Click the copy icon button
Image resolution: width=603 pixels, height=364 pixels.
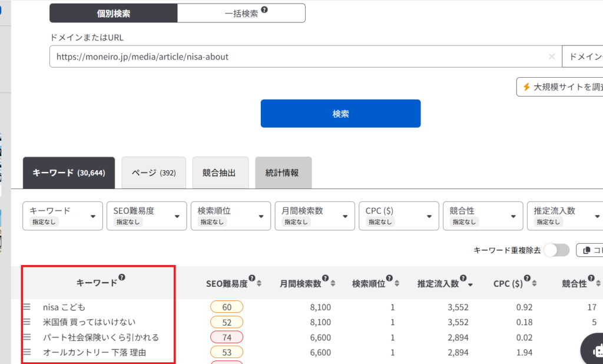click(x=590, y=250)
